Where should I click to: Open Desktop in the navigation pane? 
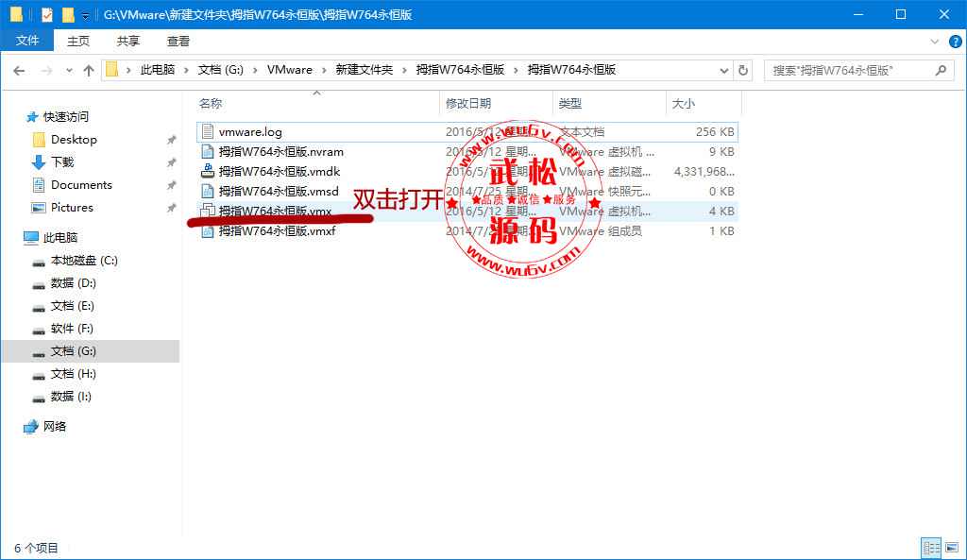tap(74, 140)
